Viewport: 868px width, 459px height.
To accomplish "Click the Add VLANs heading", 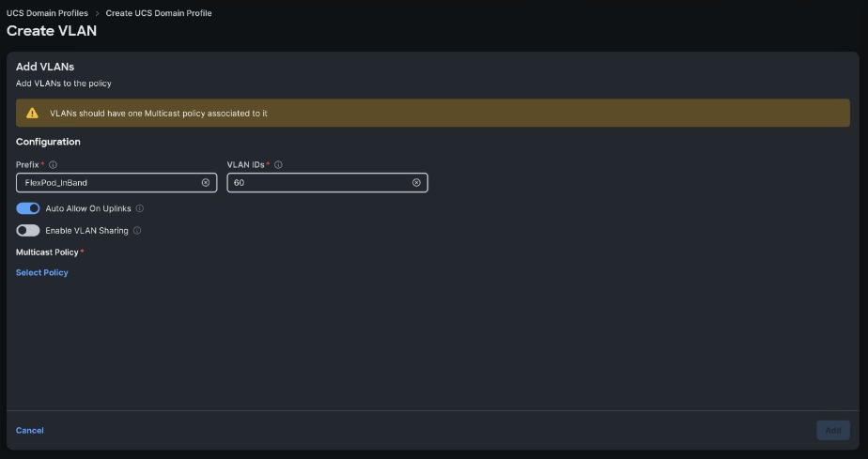I will [x=45, y=67].
